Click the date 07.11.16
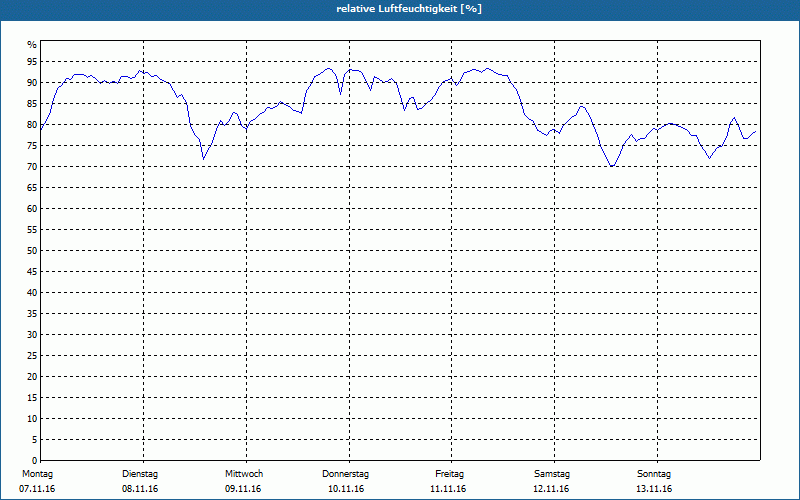 37,489
